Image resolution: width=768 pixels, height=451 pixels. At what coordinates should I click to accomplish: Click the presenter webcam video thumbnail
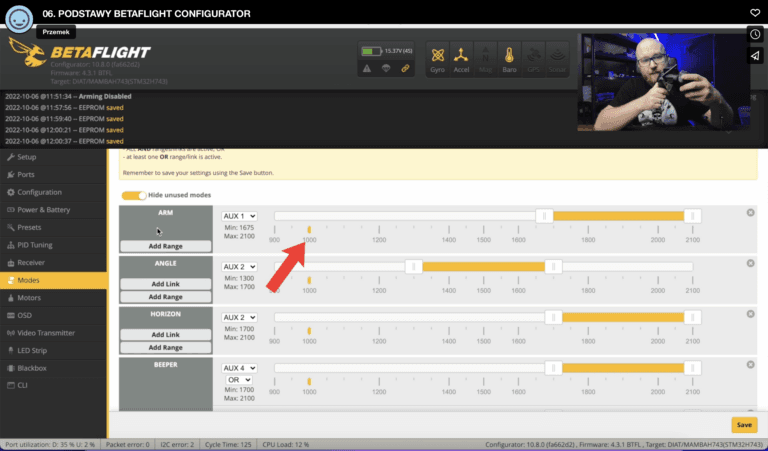pyautogui.click(x=663, y=82)
